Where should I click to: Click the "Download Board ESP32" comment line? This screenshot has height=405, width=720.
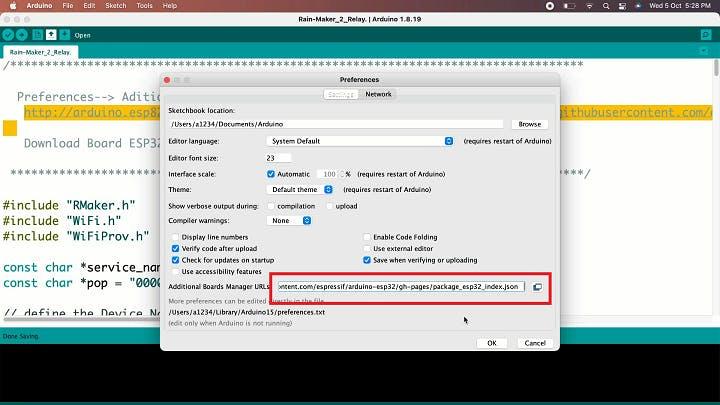click(x=92, y=143)
